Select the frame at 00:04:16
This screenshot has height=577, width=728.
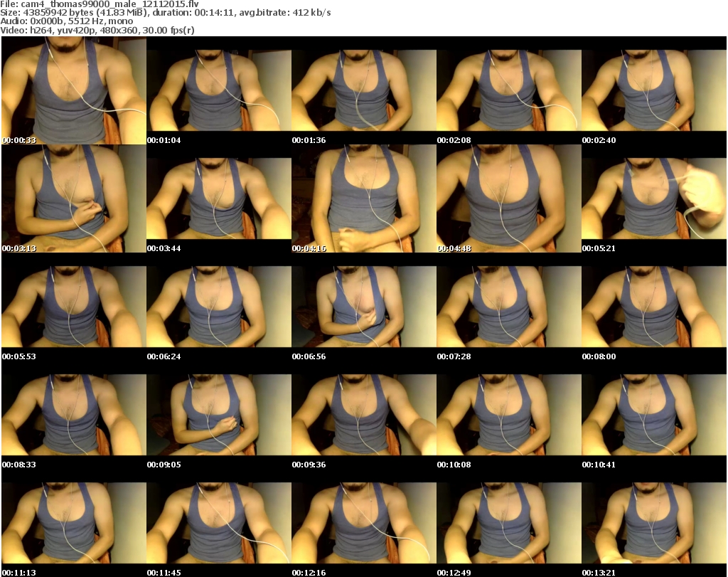click(x=363, y=198)
